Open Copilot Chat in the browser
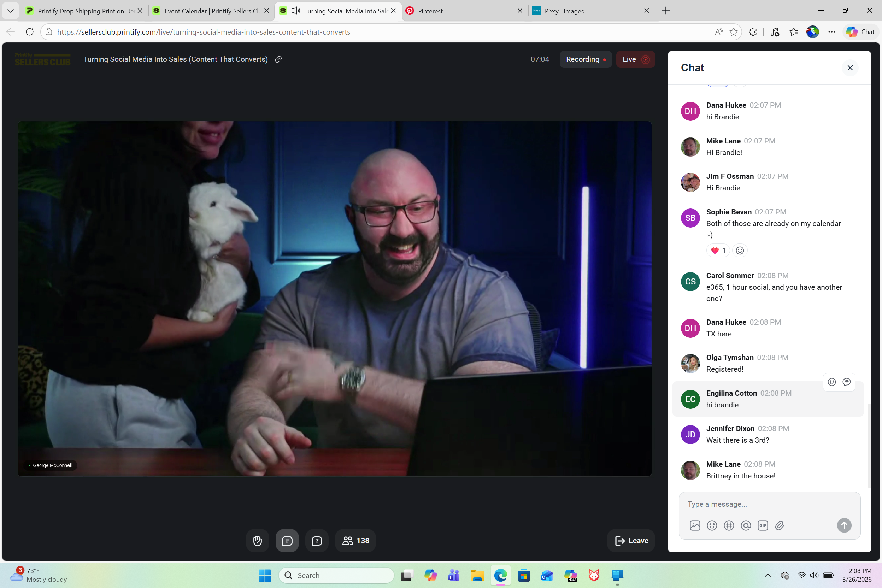Screen dimensions: 882x588 [x=860, y=32]
